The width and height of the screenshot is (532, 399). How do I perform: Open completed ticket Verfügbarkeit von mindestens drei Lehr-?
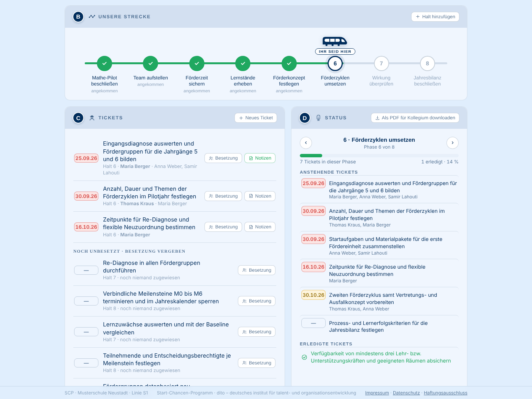tap(379, 357)
